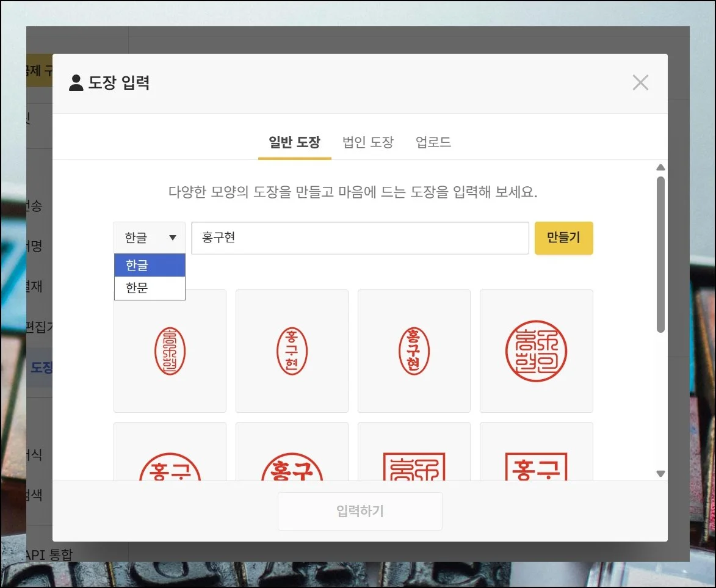Open the 한글 language dropdown
This screenshot has height=588, width=716.
(150, 238)
